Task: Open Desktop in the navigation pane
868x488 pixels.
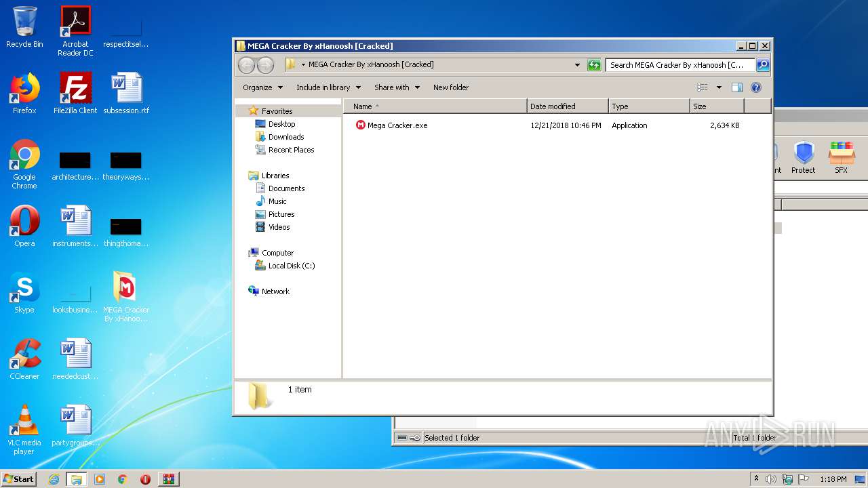Action: click(x=281, y=124)
